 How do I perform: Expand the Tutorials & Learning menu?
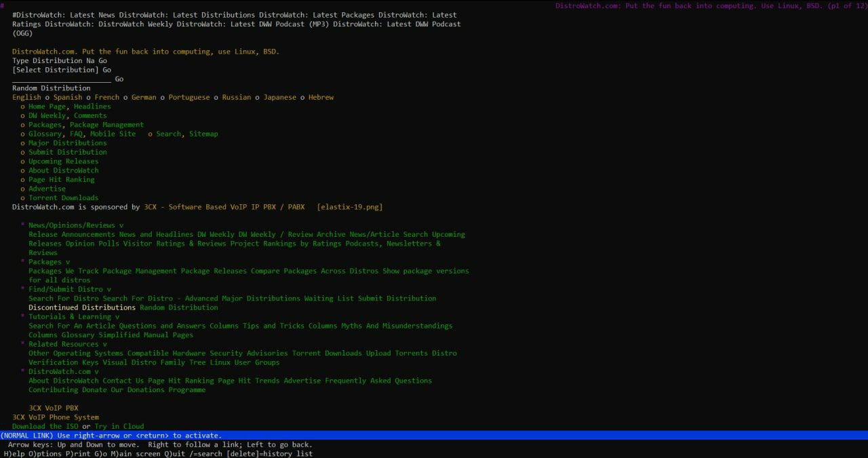74,317
